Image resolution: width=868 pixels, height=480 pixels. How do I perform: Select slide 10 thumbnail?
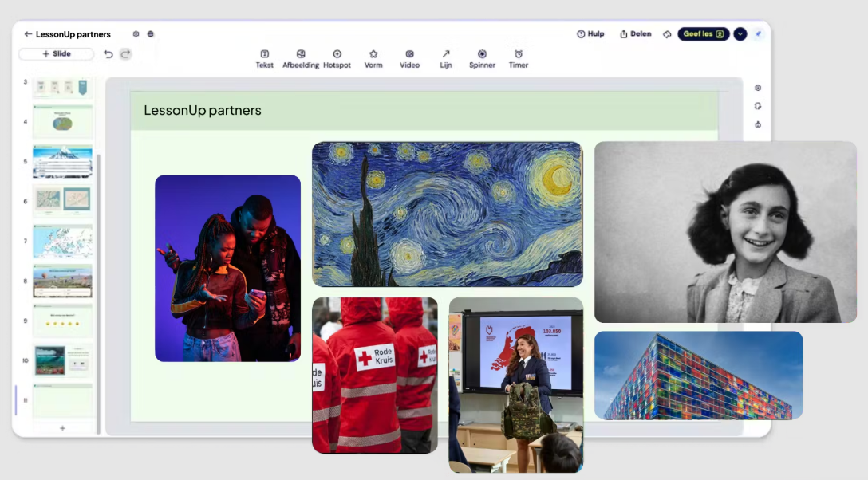(x=62, y=360)
